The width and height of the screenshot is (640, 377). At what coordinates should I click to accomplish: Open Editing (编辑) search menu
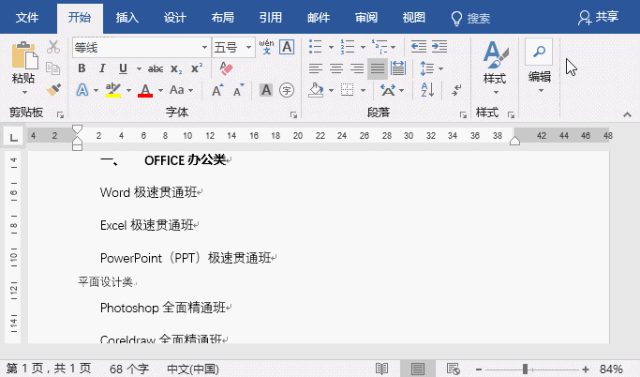click(539, 66)
